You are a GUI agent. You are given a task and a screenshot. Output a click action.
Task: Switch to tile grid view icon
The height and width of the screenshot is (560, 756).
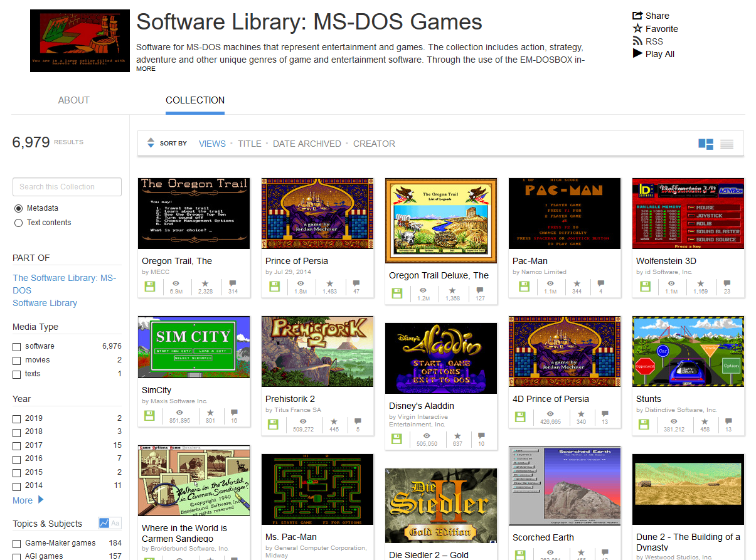click(x=706, y=144)
